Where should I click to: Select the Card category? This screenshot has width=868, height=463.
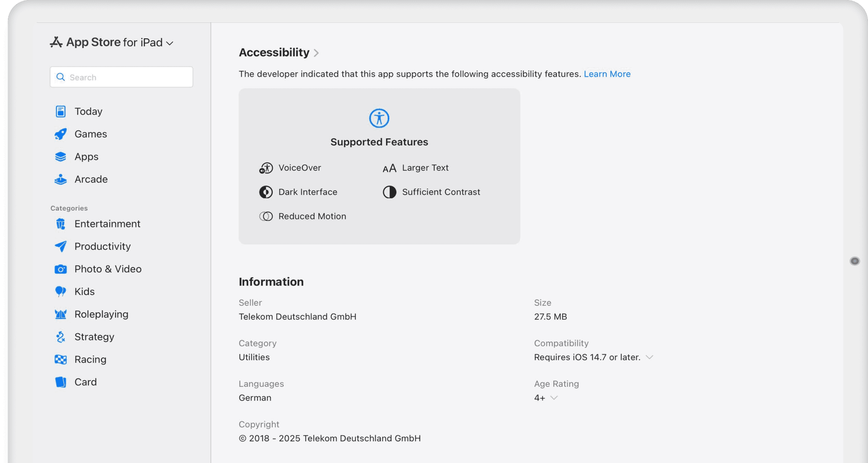(x=85, y=382)
